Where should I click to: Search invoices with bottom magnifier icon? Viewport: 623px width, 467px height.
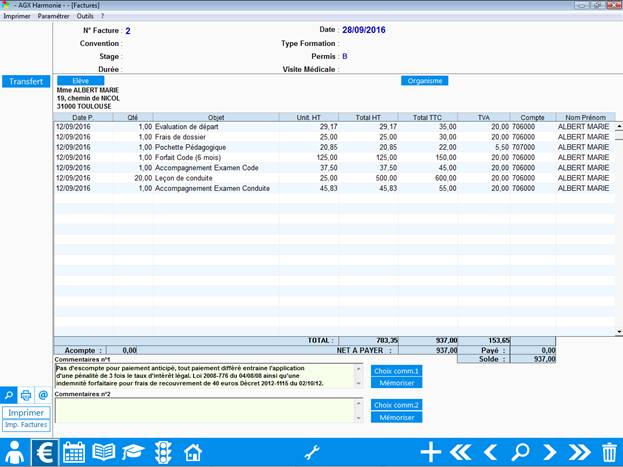coord(520,452)
